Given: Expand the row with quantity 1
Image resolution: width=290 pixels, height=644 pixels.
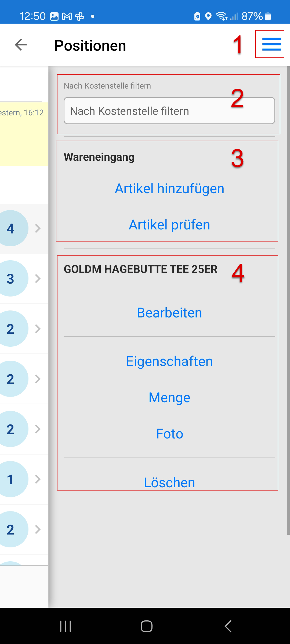Looking at the screenshot, I should pos(38,479).
